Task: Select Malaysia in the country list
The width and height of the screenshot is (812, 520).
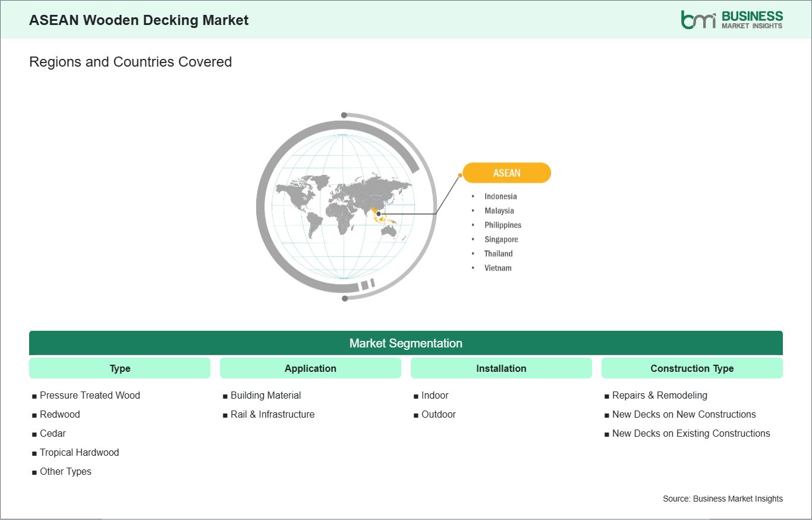Action: (499, 211)
